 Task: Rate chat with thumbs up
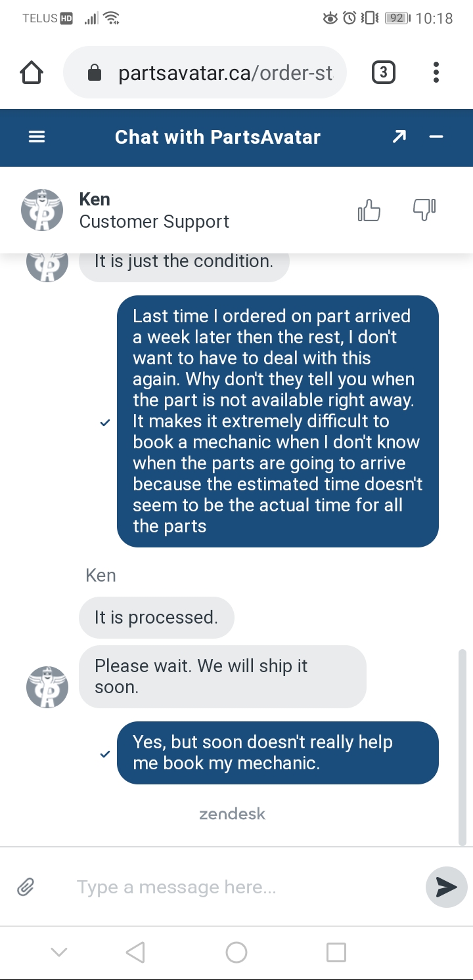369,210
